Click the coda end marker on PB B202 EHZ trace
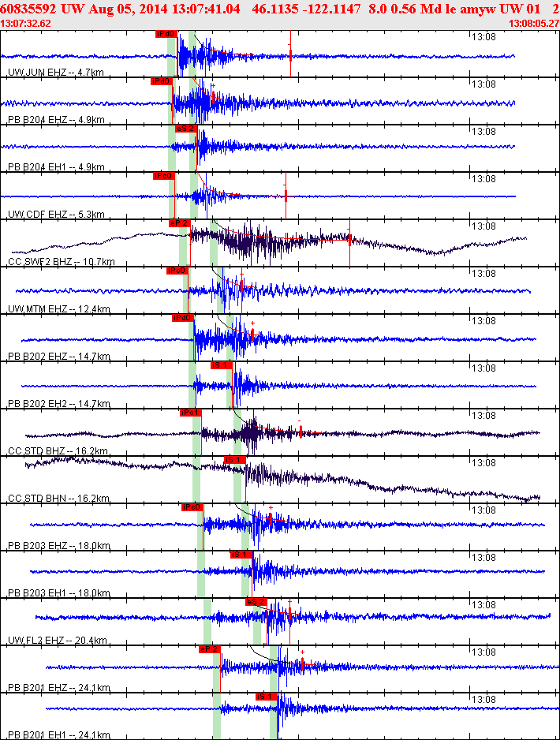Viewport: 560px width, 740px height. tap(253, 333)
